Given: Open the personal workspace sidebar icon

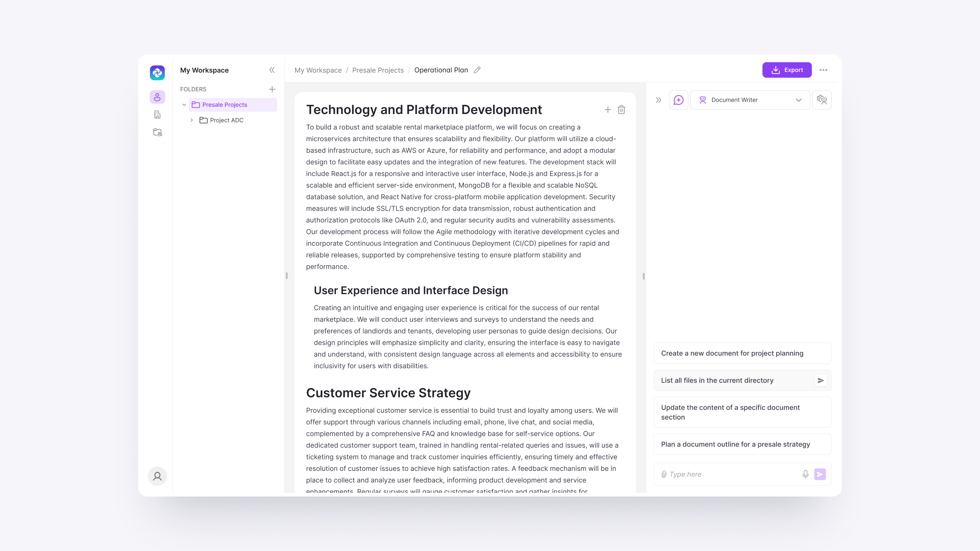Looking at the screenshot, I should tap(157, 97).
